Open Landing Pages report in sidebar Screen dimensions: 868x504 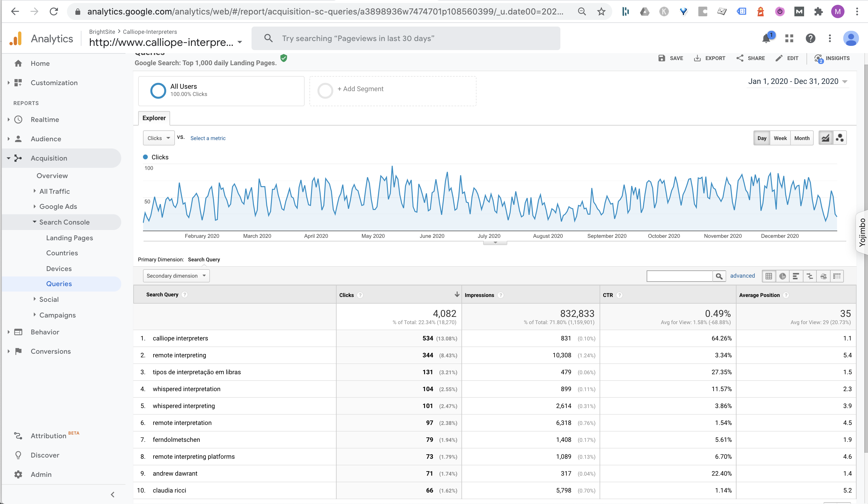point(70,238)
